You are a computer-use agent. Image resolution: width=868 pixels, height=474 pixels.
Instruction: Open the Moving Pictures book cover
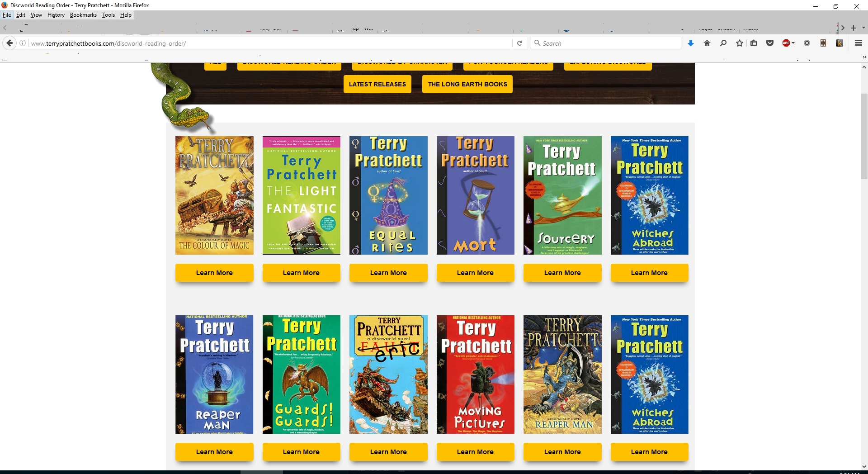coord(475,374)
